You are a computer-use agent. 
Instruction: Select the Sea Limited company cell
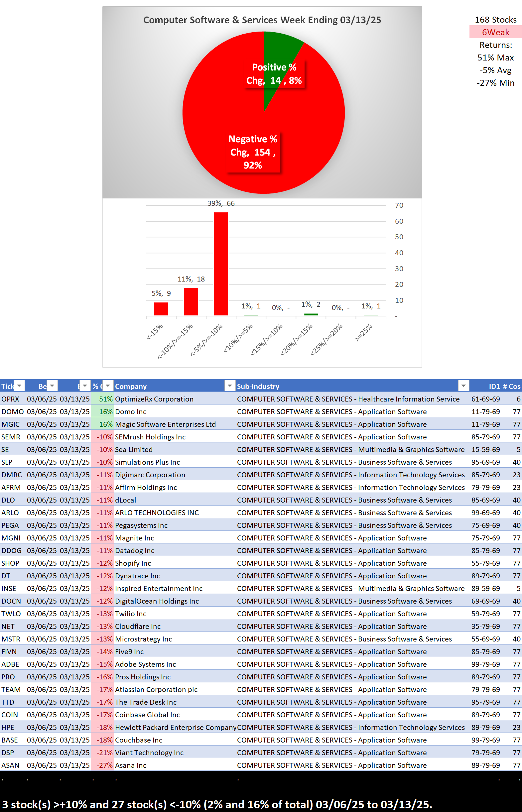pos(175,449)
